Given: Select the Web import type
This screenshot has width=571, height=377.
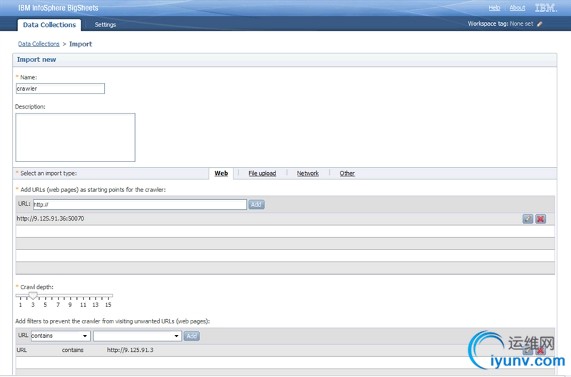Looking at the screenshot, I should [x=221, y=173].
